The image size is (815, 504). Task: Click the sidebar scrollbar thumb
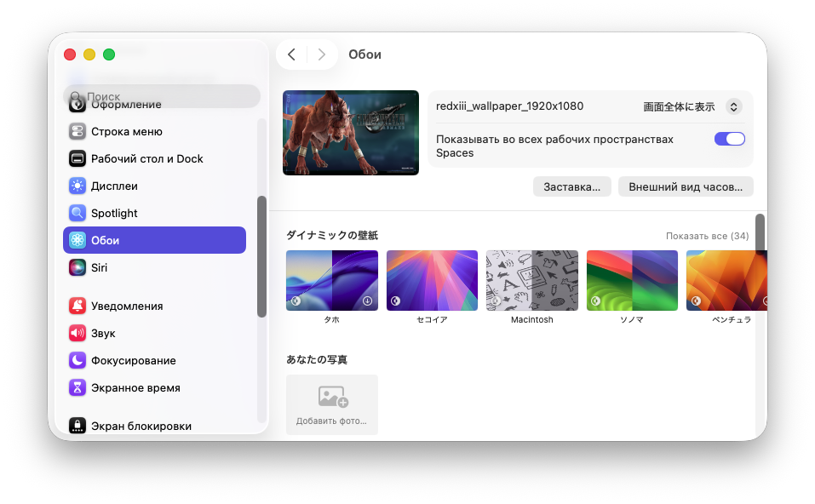click(261, 256)
